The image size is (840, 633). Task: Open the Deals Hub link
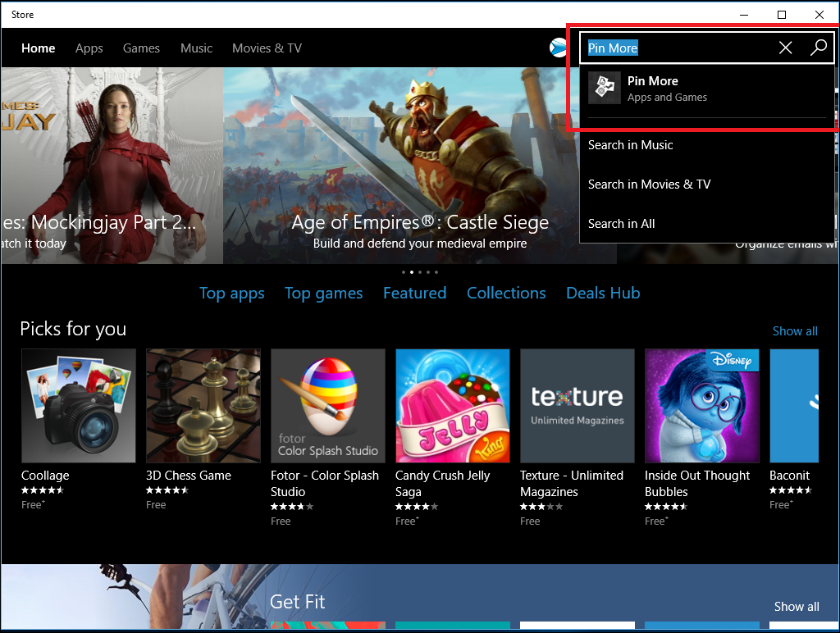click(x=603, y=293)
